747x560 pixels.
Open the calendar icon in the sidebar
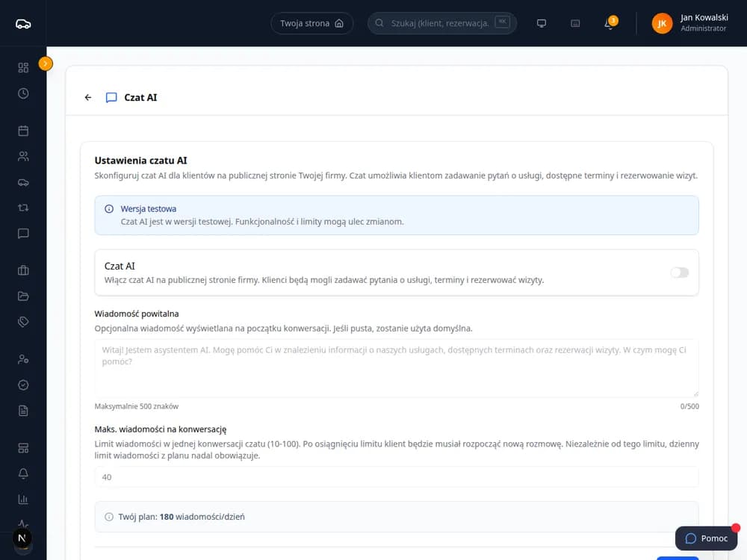coord(23,131)
